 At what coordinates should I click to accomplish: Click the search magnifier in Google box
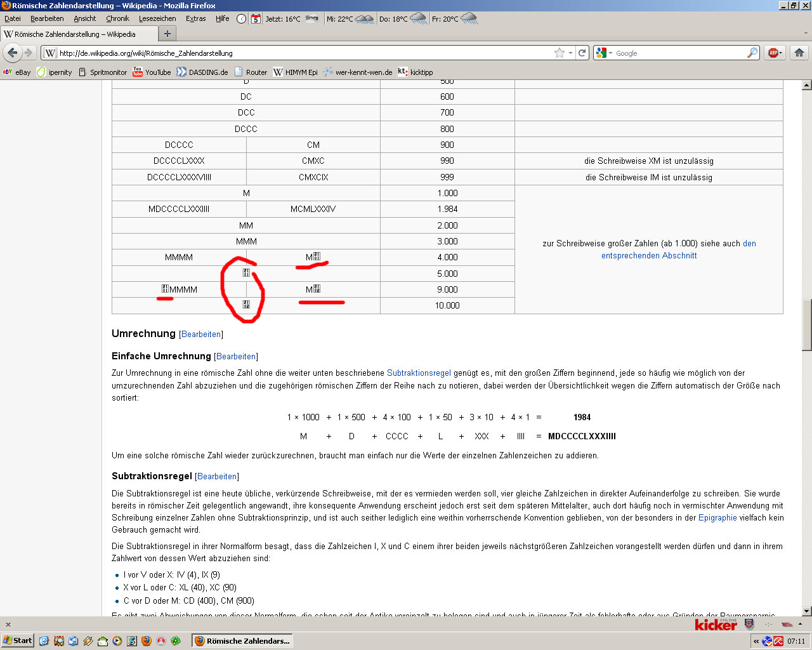tap(752, 53)
